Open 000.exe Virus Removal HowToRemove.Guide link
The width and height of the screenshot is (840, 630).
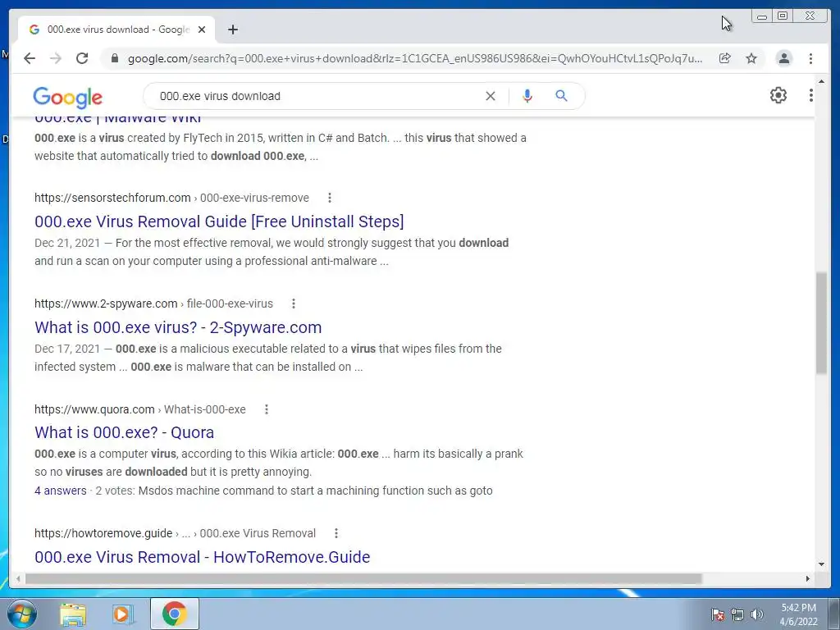(x=202, y=557)
